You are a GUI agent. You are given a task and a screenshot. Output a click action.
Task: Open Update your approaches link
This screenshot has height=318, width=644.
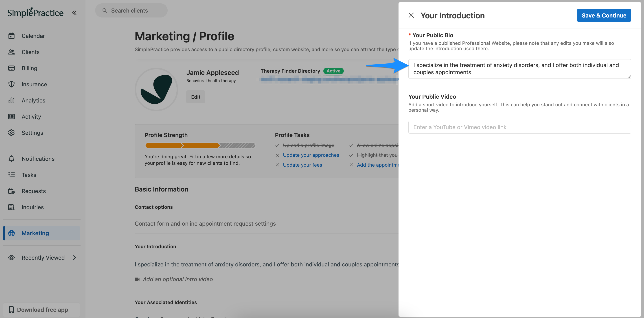pyautogui.click(x=311, y=155)
